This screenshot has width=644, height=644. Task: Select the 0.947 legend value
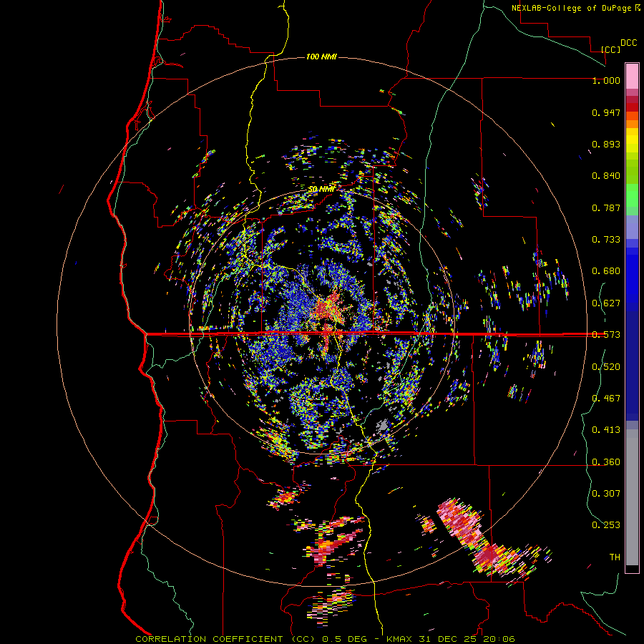pyautogui.click(x=606, y=112)
